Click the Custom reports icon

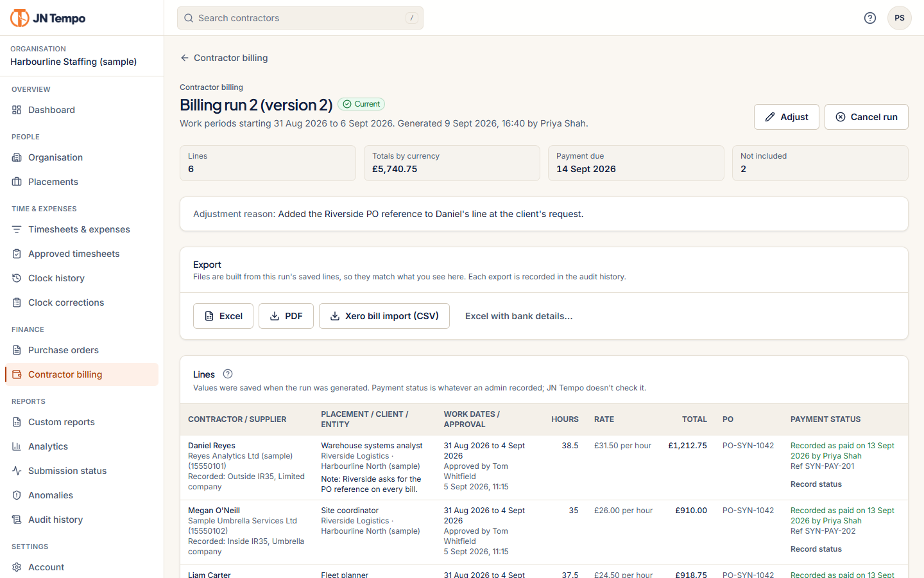pyautogui.click(x=17, y=422)
